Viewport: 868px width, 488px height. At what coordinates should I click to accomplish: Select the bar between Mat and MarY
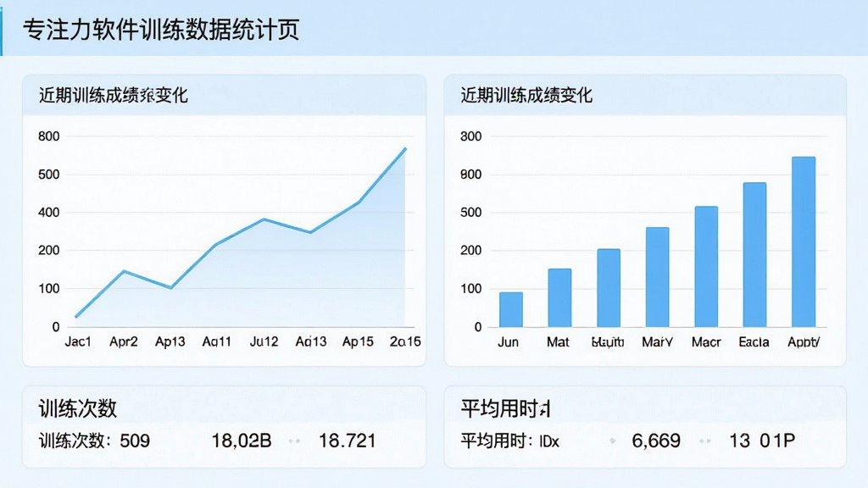click(609, 288)
